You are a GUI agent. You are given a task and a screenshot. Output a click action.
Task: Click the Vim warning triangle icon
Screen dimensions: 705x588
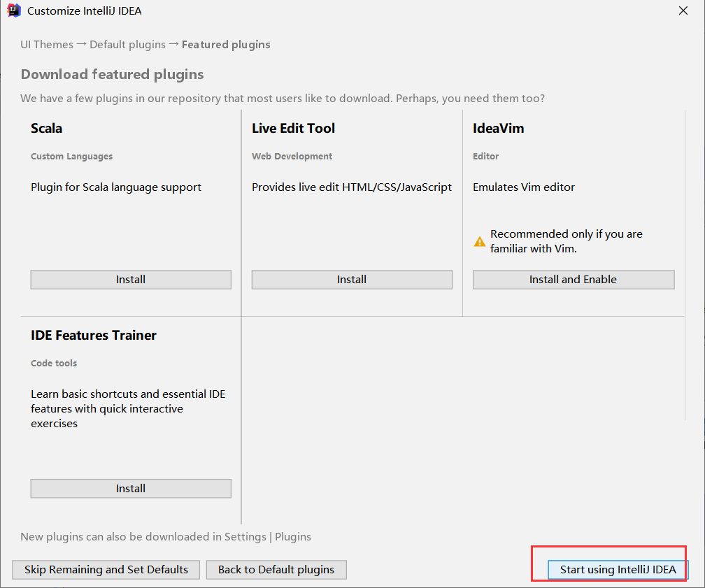point(480,241)
